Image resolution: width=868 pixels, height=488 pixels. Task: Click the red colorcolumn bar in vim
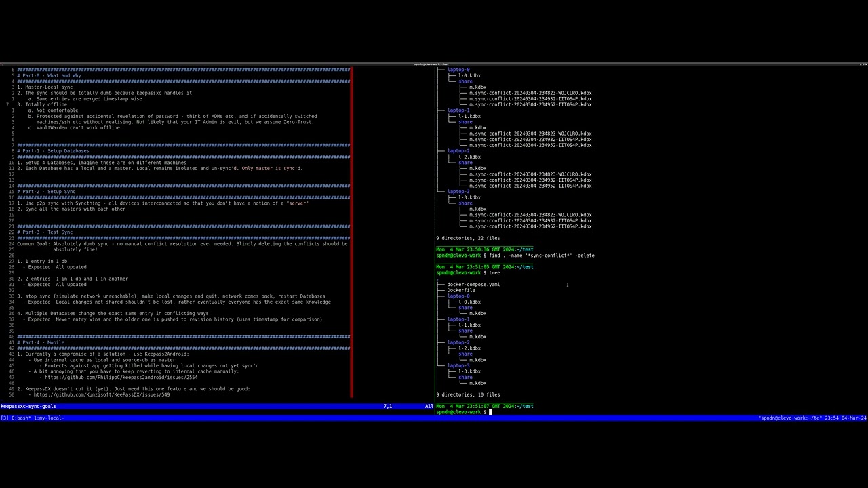(x=351, y=232)
